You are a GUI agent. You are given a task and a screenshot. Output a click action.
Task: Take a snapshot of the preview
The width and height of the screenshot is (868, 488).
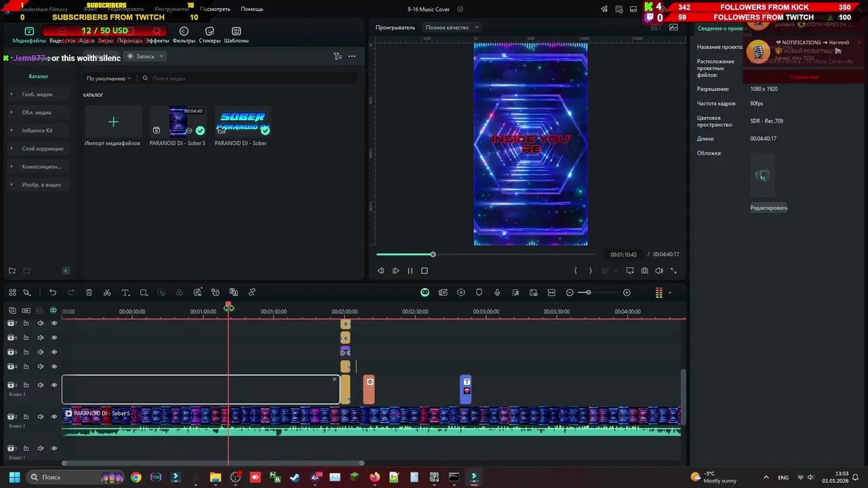tap(644, 271)
